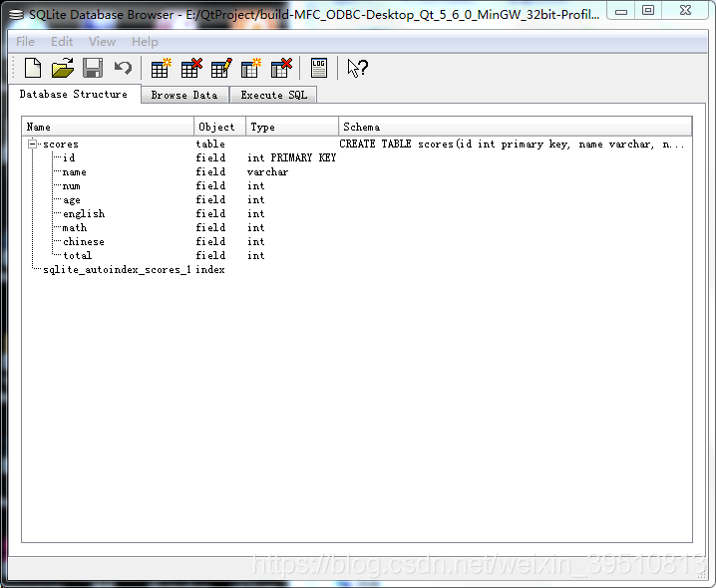Open the Help menu
Image resolution: width=716 pixels, height=588 pixels.
pos(145,42)
